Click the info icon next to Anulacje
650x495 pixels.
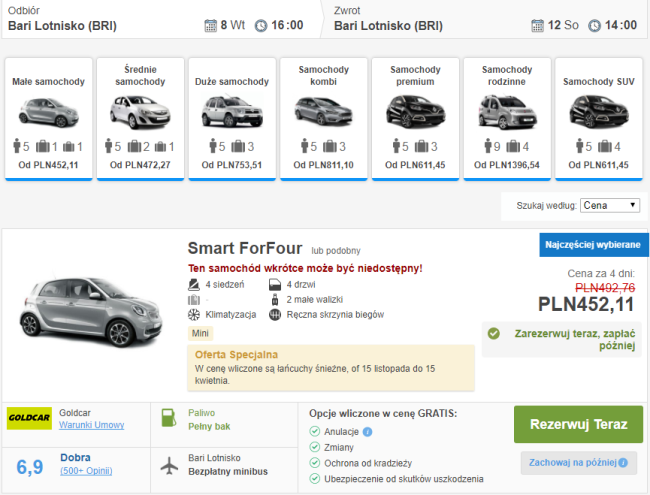click(x=367, y=432)
